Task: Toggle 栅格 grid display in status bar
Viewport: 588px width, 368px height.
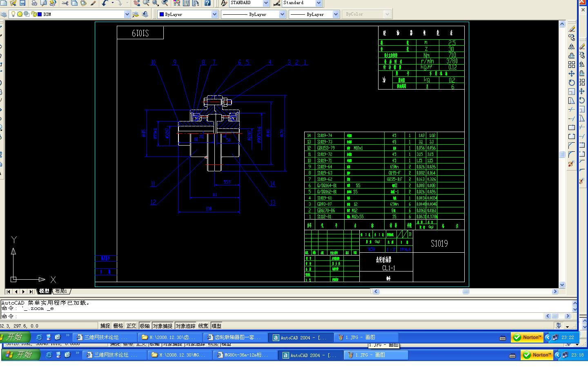Action: 118,326
